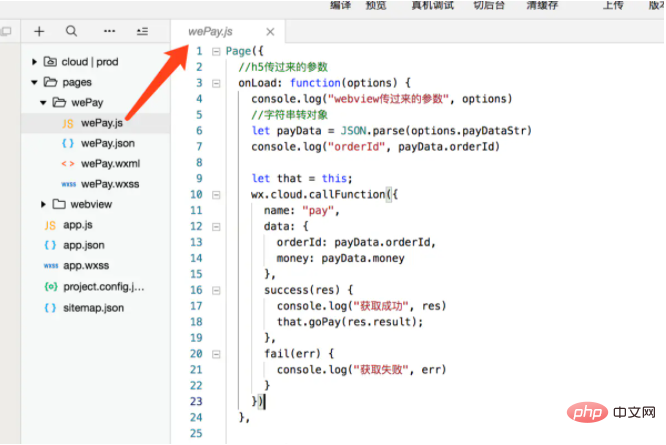Open the three-dots more options menu
Image resolution: width=666 pixels, height=445 pixels.
[x=109, y=31]
